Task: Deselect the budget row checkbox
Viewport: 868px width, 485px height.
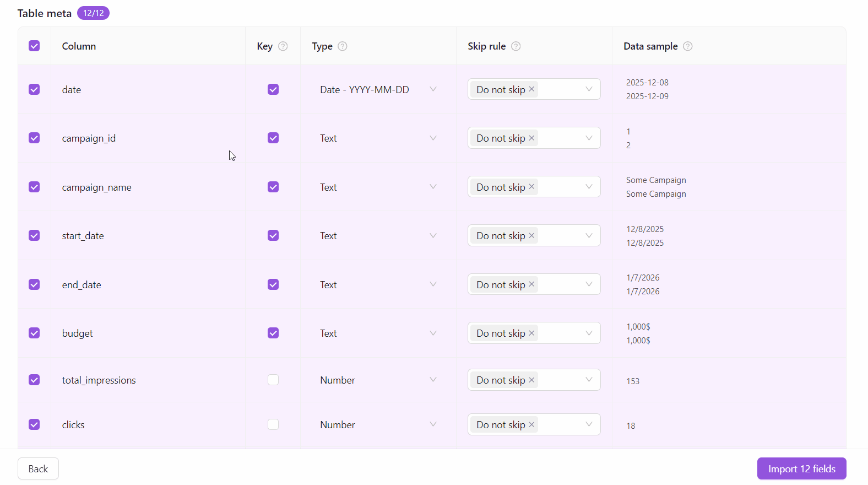Action: click(x=34, y=333)
